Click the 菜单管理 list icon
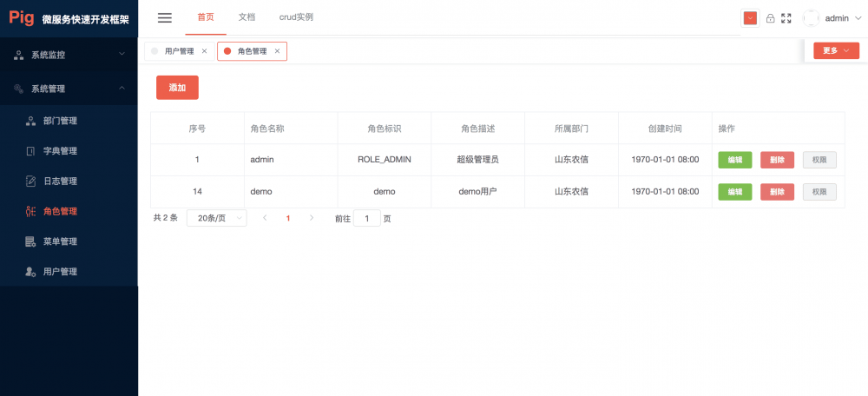 pos(30,241)
